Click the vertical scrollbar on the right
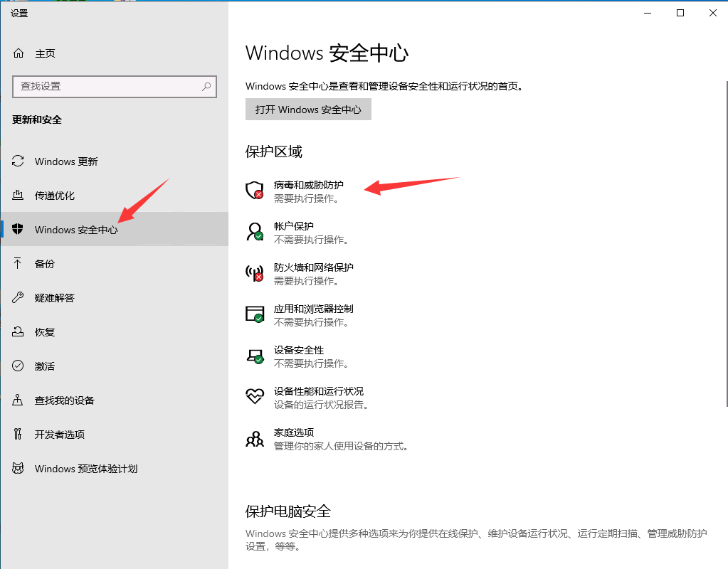The image size is (728, 569). tap(726, 244)
